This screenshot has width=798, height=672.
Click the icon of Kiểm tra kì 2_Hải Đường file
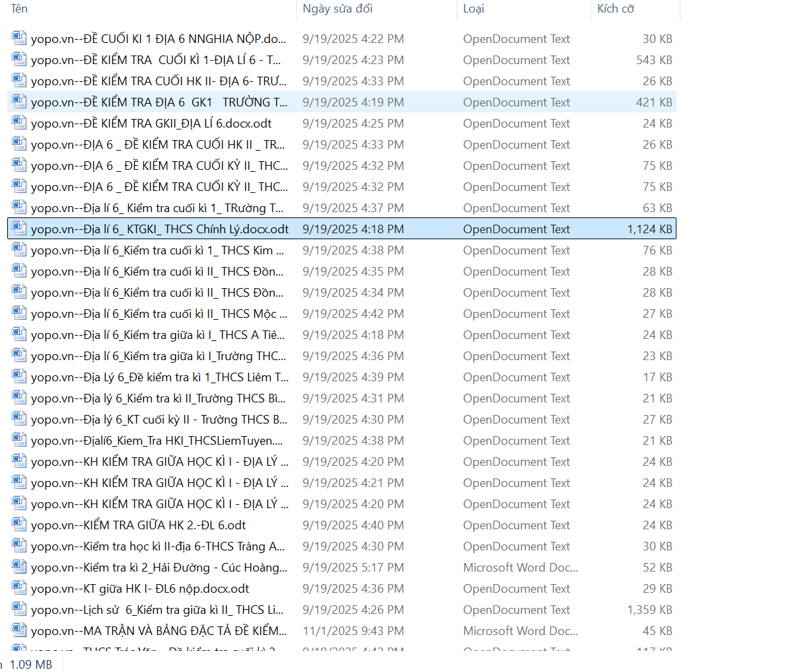(x=18, y=567)
